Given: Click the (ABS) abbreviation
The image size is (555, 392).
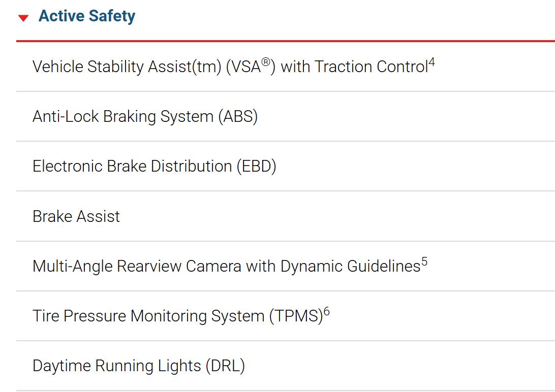Looking at the screenshot, I should 238,116.
